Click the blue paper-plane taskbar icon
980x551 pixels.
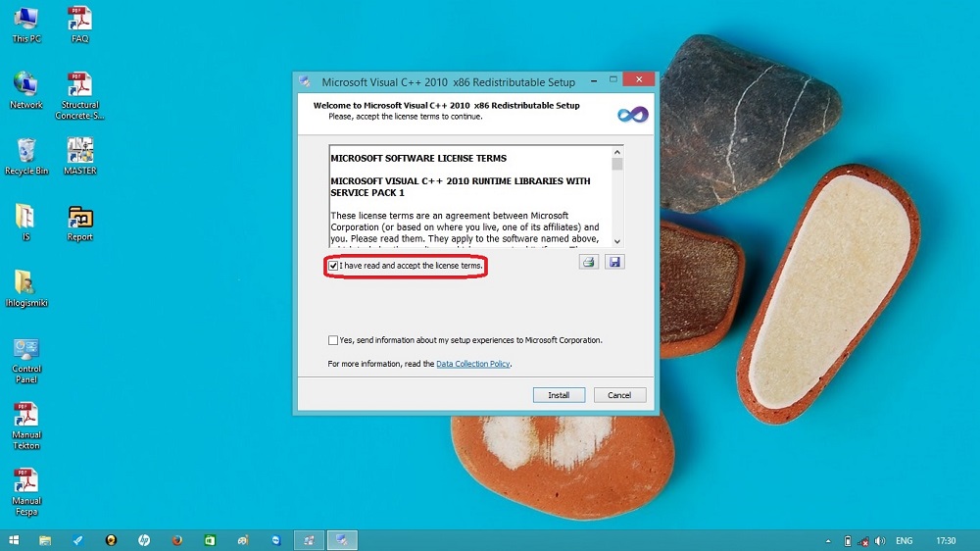pos(78,540)
